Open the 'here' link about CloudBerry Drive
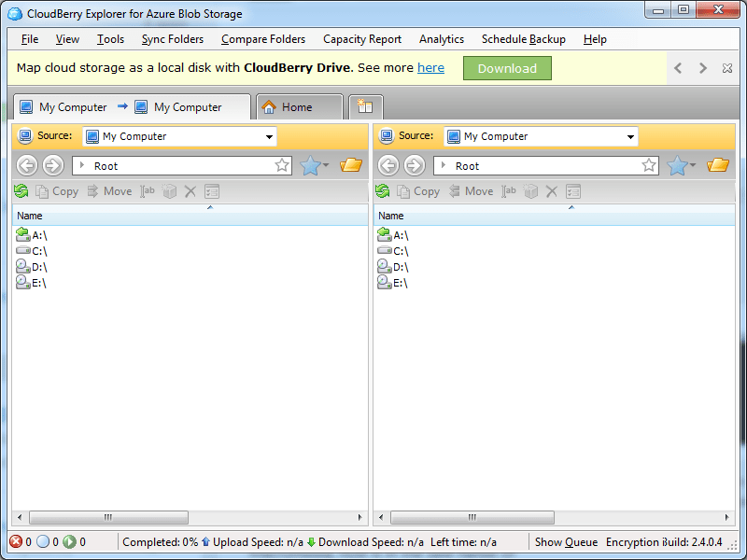The image size is (747, 560). (429, 67)
